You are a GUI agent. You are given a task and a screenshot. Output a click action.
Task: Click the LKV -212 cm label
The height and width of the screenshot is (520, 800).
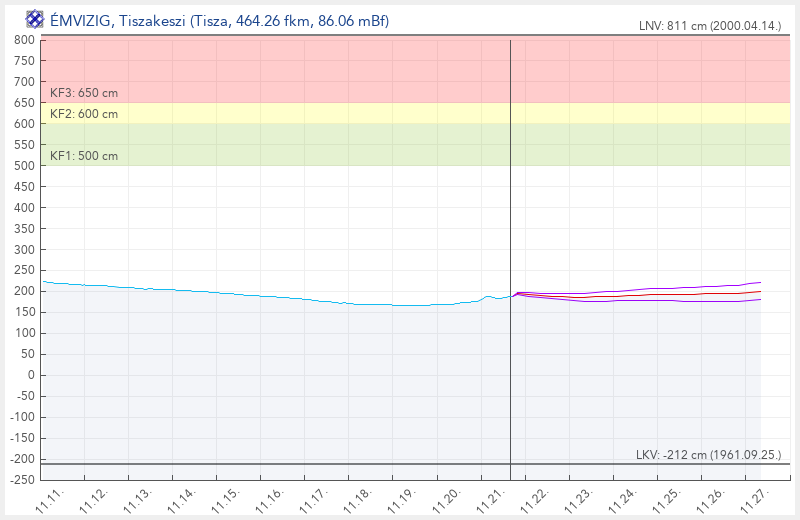(709, 455)
